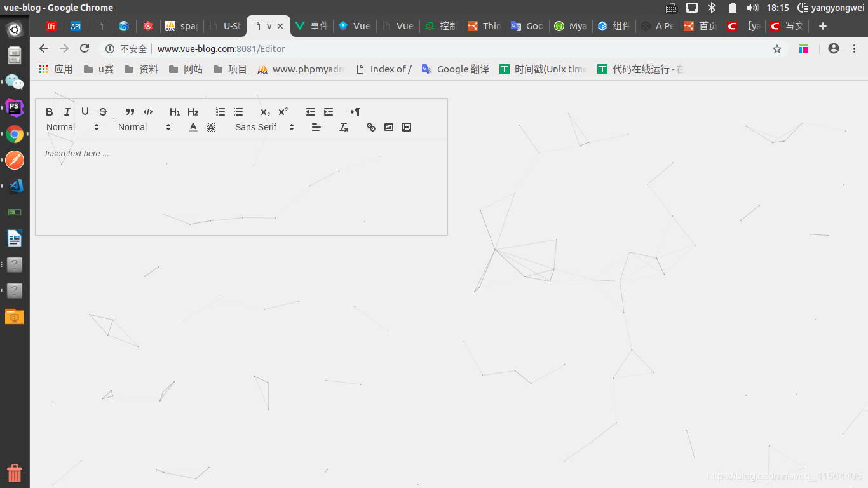
Task: Switch text direction to right-to-left
Action: pos(356,112)
